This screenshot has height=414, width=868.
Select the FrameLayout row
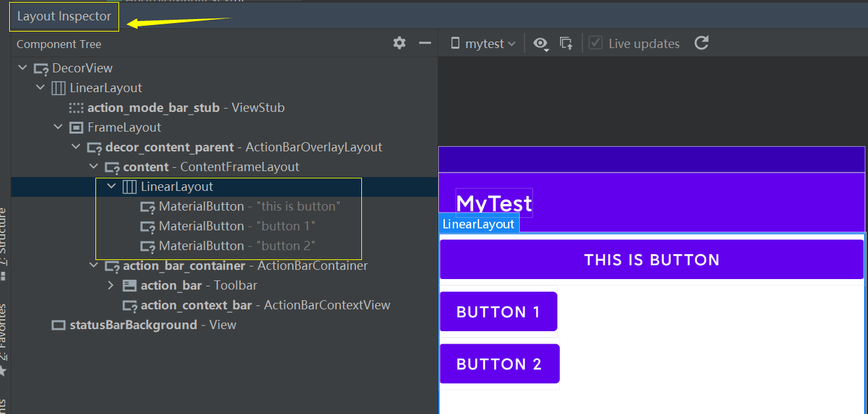click(224, 127)
